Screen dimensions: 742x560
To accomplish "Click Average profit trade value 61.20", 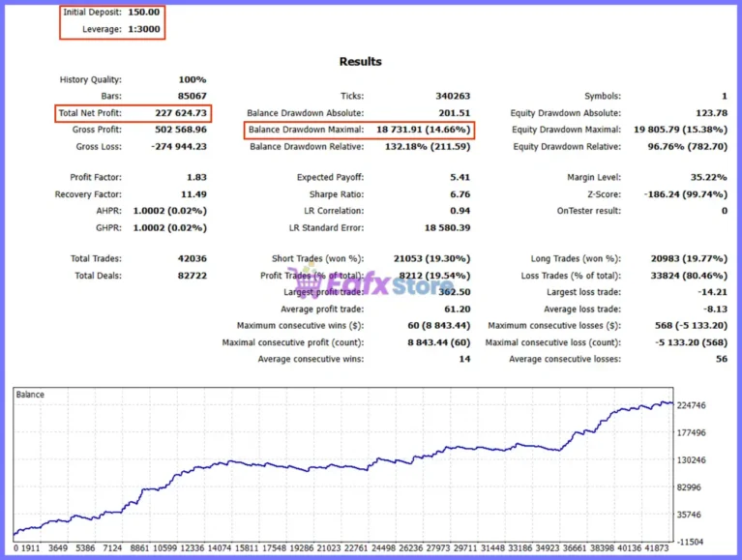I will pyautogui.click(x=458, y=309).
